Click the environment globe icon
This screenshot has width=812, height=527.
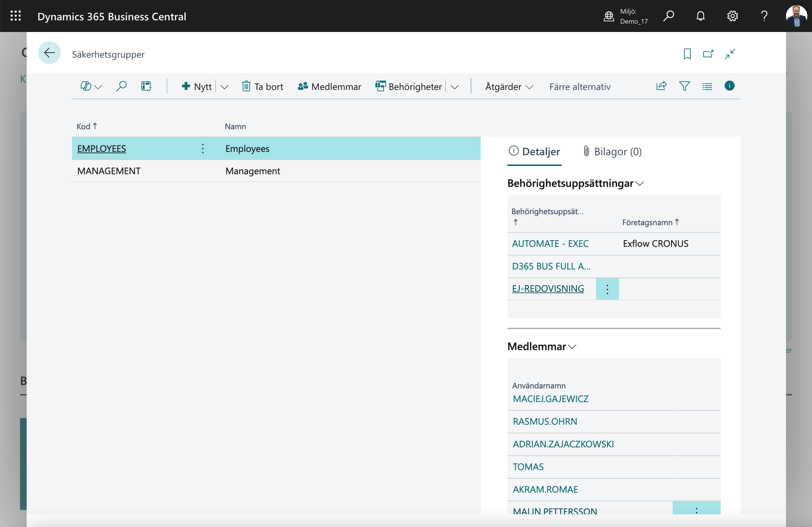[609, 16]
